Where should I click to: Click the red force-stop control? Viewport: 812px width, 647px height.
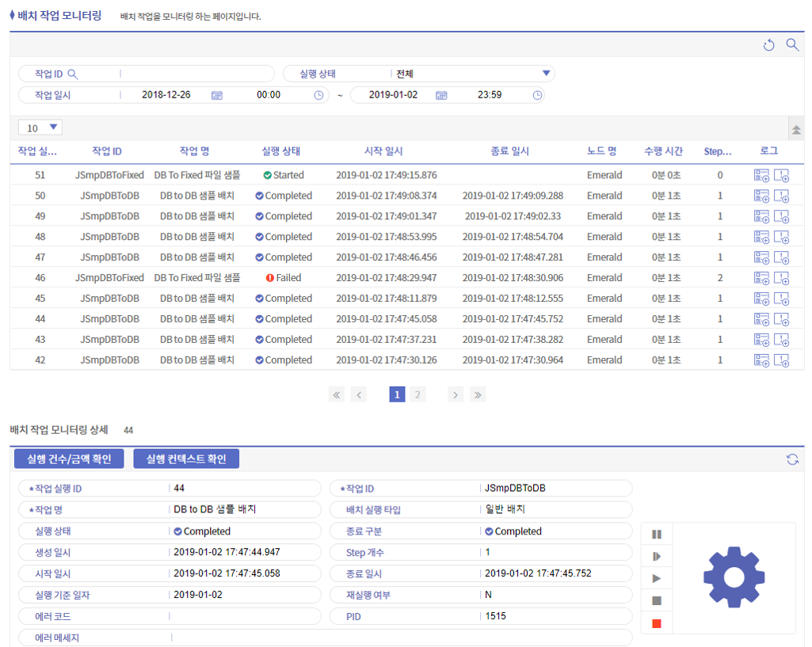tap(657, 623)
